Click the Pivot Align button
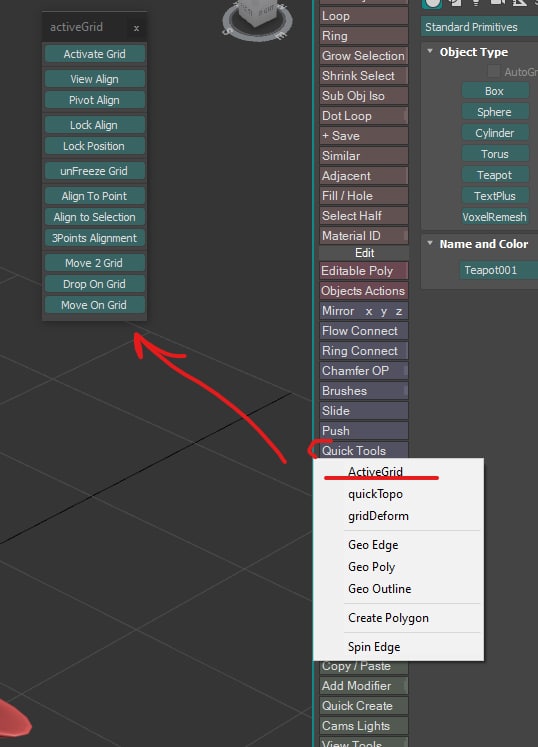Viewport: 538px width, 747px height. pyautogui.click(x=94, y=100)
